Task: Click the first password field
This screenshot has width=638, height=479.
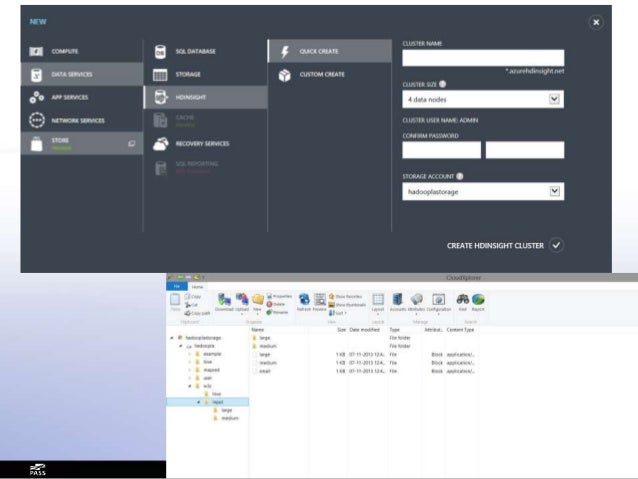Action: pos(441,150)
